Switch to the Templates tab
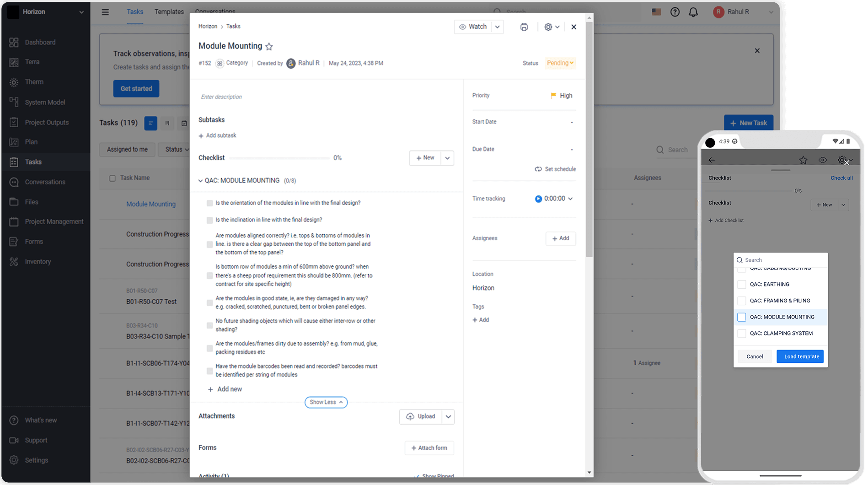This screenshot has width=868, height=485. coord(169,11)
